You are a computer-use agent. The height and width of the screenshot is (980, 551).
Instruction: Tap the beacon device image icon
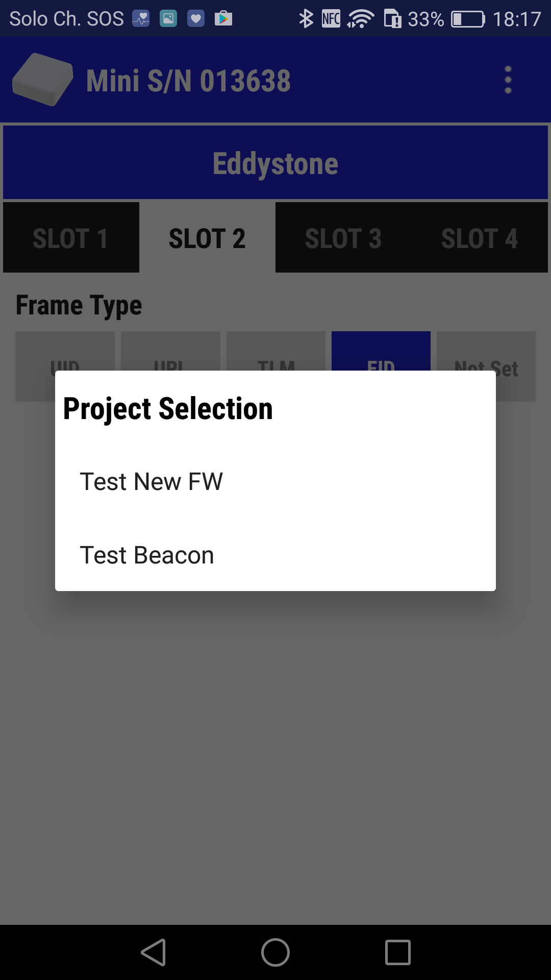(x=43, y=80)
